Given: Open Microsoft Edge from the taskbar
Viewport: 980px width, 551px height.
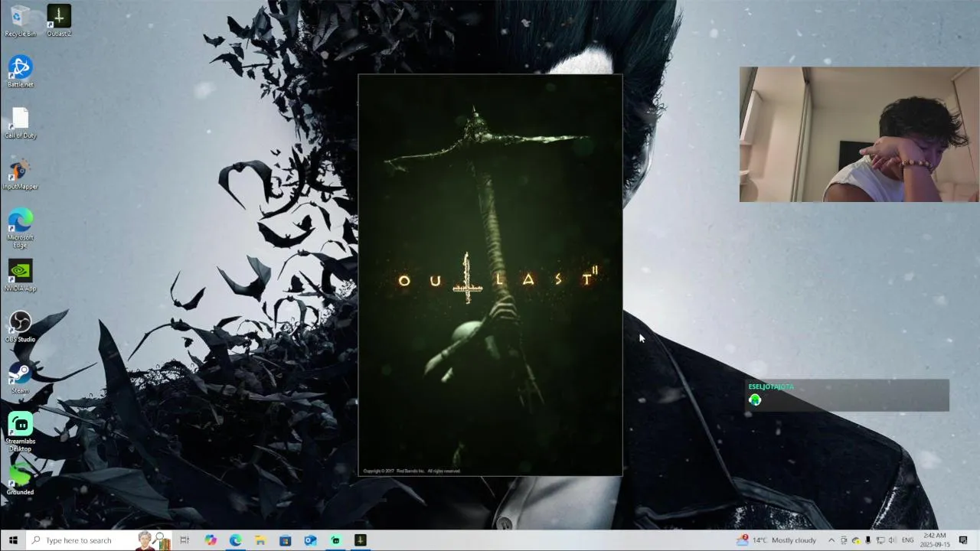Looking at the screenshot, I should 235,540.
